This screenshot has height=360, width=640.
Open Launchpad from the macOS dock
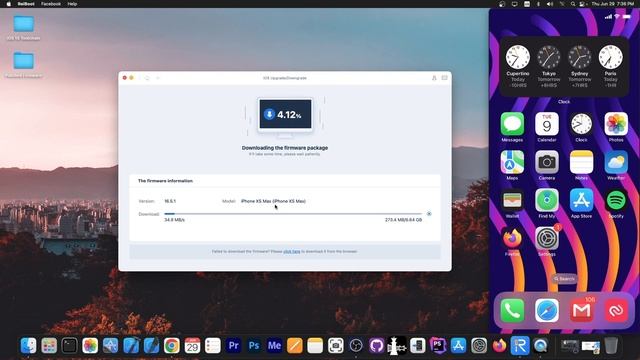(x=49, y=346)
